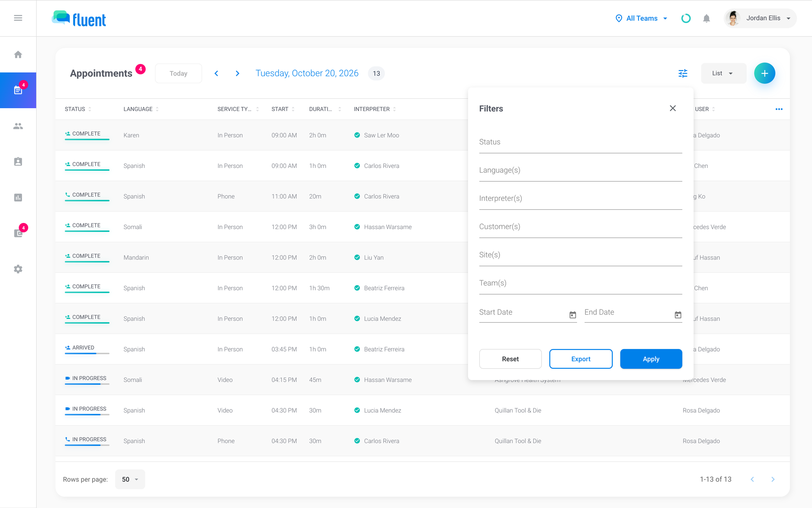Image resolution: width=812 pixels, height=508 pixels.
Task: Open the reports chart sidebar icon
Action: pos(18,198)
